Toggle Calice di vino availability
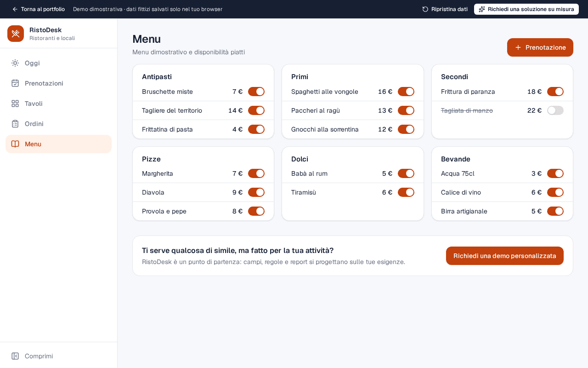588x368 pixels. [555, 192]
